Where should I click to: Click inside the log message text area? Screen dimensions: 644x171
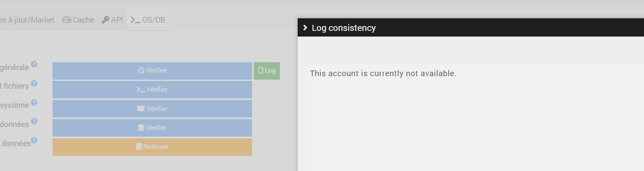coord(474,117)
